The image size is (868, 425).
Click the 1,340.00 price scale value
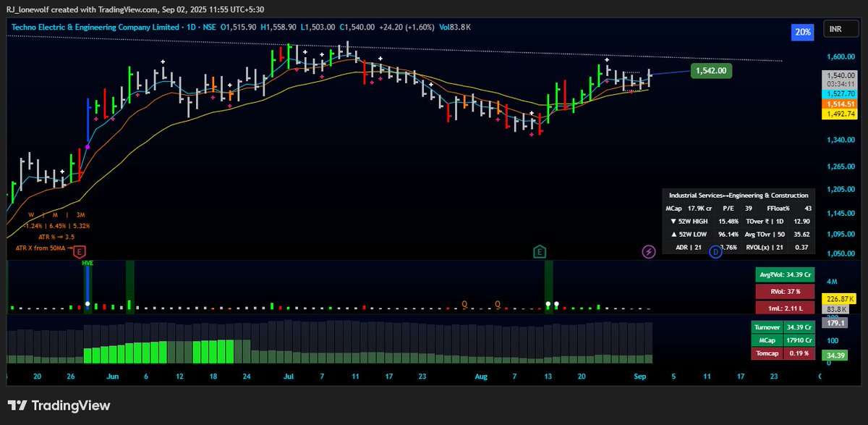pyautogui.click(x=841, y=140)
